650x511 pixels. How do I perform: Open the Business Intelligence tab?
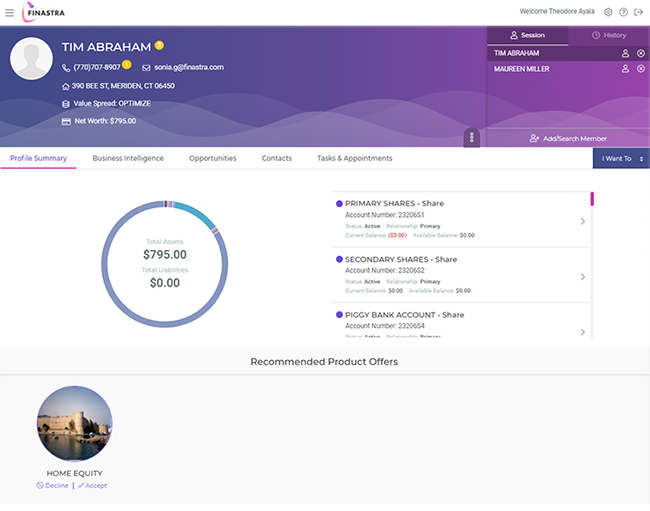(128, 158)
